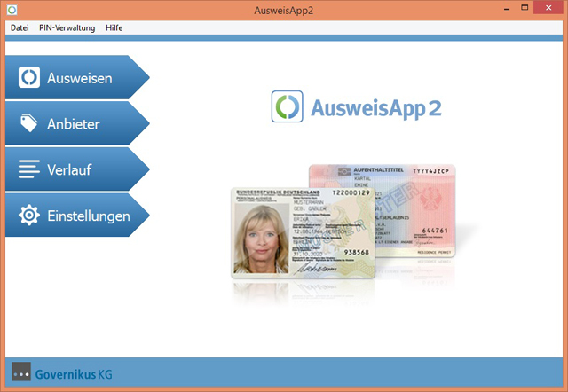Click the Verlauf arrow button label
This screenshot has height=392, width=568.
[69, 169]
